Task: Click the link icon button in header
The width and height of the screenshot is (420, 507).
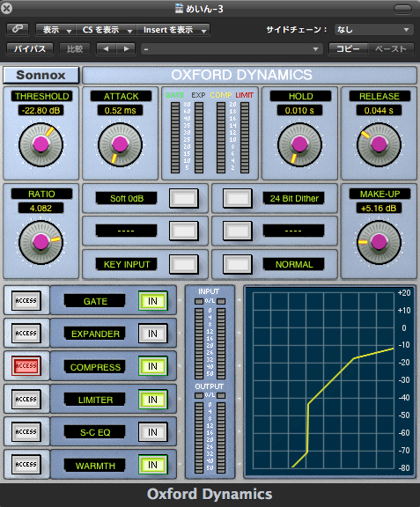Action: pos(18,29)
